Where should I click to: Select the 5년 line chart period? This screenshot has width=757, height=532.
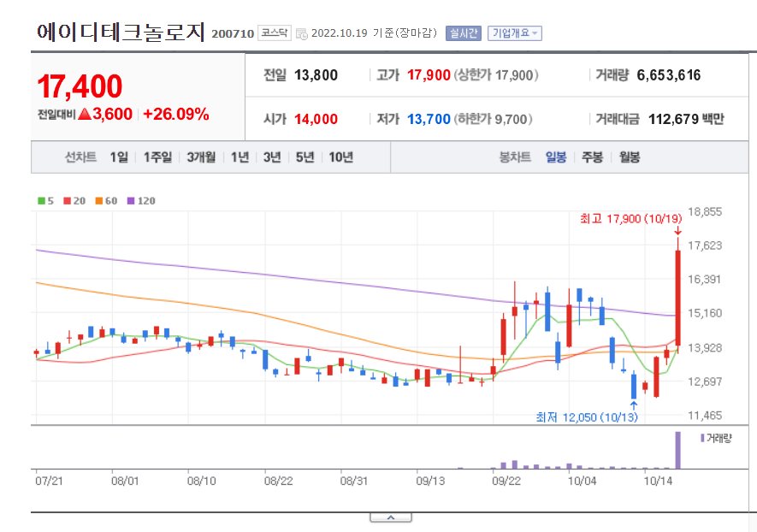pyautogui.click(x=305, y=157)
